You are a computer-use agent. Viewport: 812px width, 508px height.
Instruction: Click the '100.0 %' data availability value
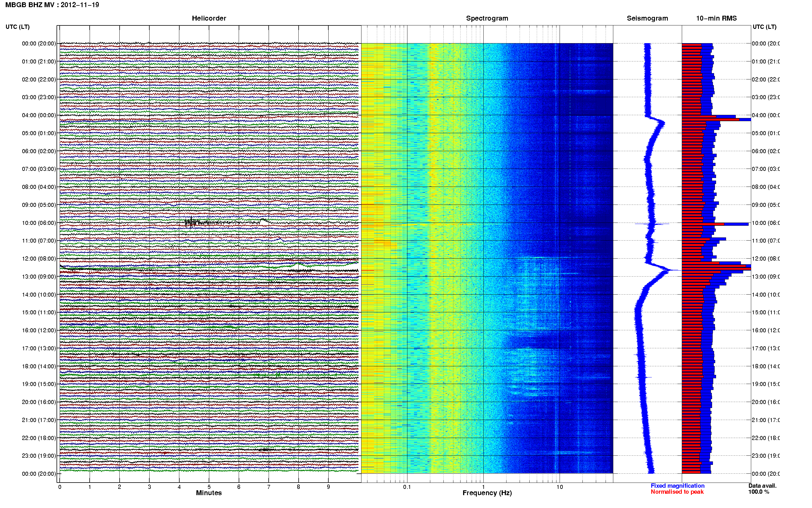(x=759, y=492)
